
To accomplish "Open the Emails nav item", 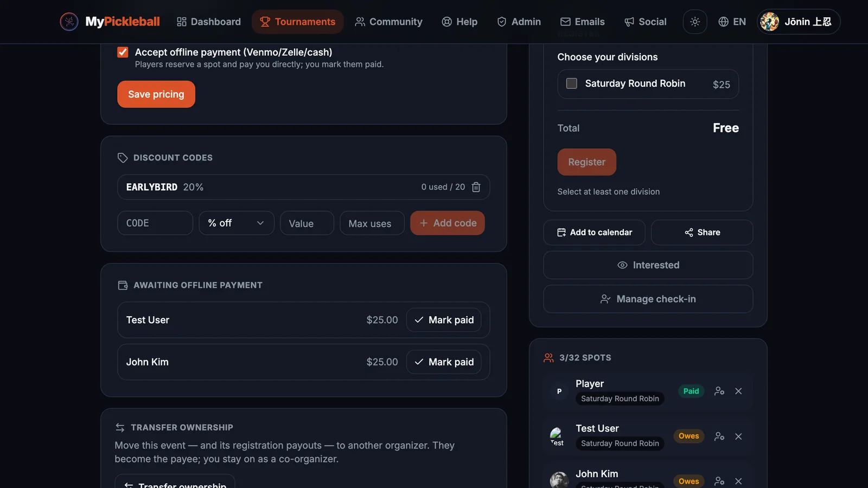I will coord(582,22).
